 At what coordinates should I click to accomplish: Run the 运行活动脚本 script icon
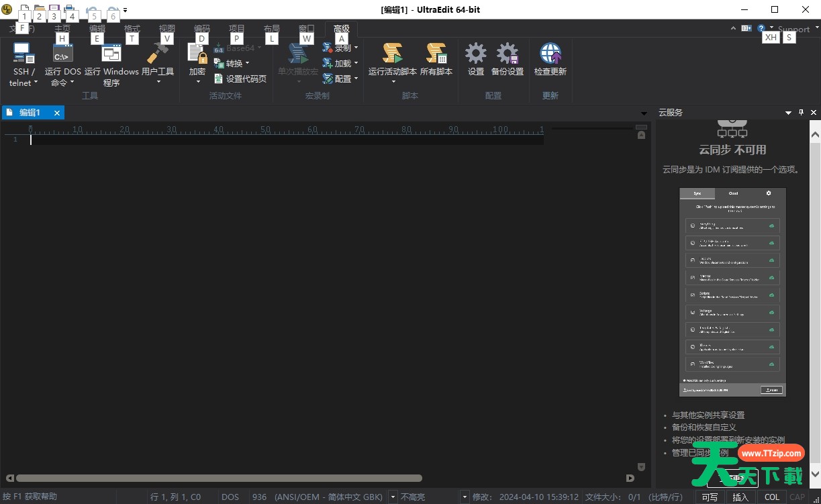coord(392,54)
